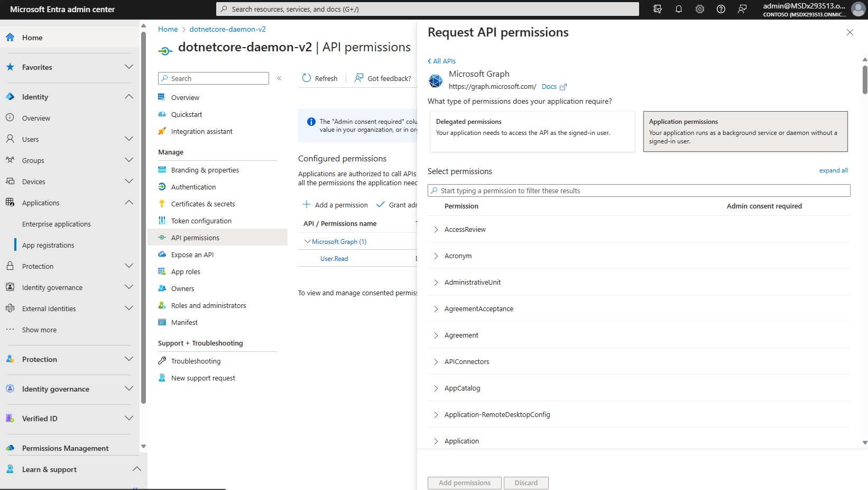Open the help question mark icon
The image size is (868, 490).
click(721, 9)
